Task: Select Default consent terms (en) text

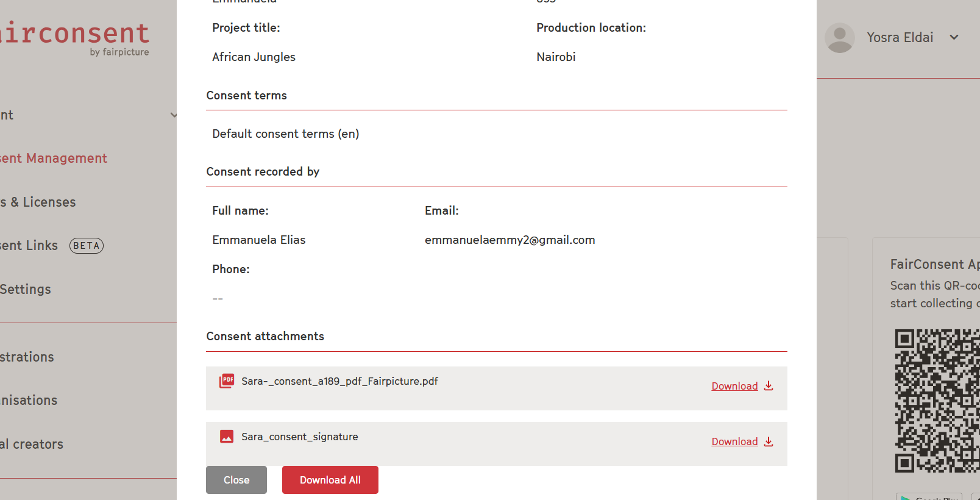Action: [x=286, y=134]
